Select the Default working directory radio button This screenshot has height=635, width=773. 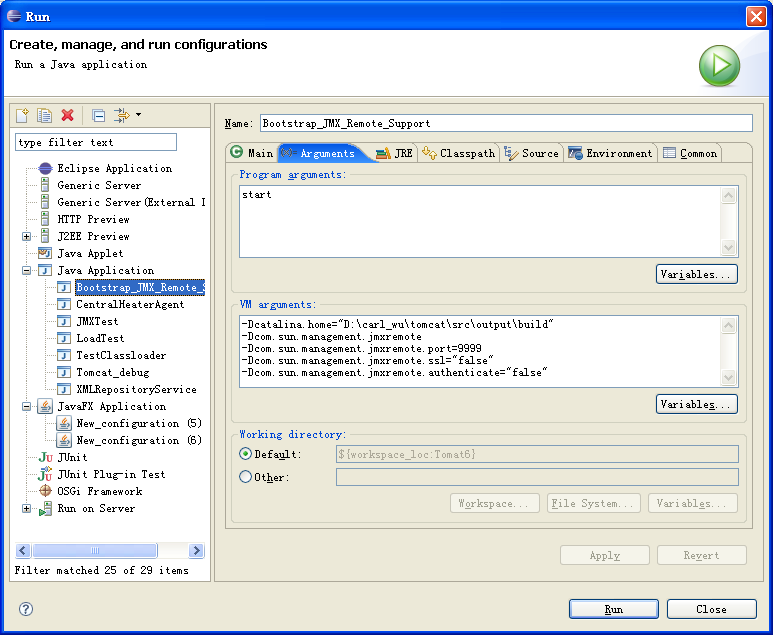coord(246,454)
